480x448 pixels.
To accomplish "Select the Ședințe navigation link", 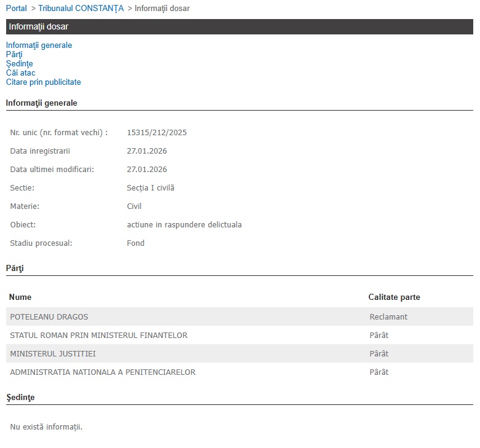I will coord(19,64).
